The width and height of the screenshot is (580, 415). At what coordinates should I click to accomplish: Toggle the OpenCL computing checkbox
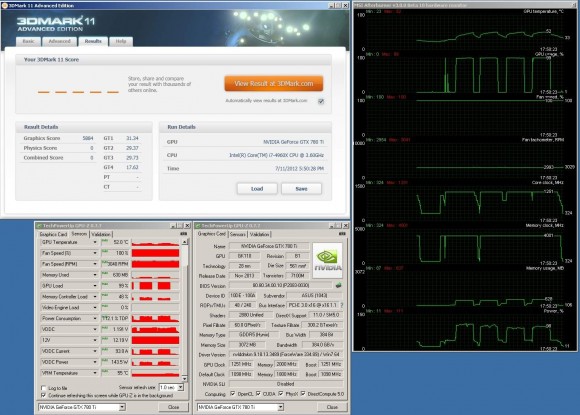pos(233,394)
